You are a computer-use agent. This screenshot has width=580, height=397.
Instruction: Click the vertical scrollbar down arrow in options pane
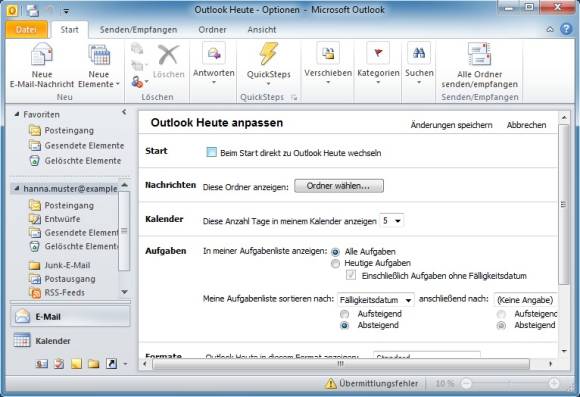click(x=564, y=351)
